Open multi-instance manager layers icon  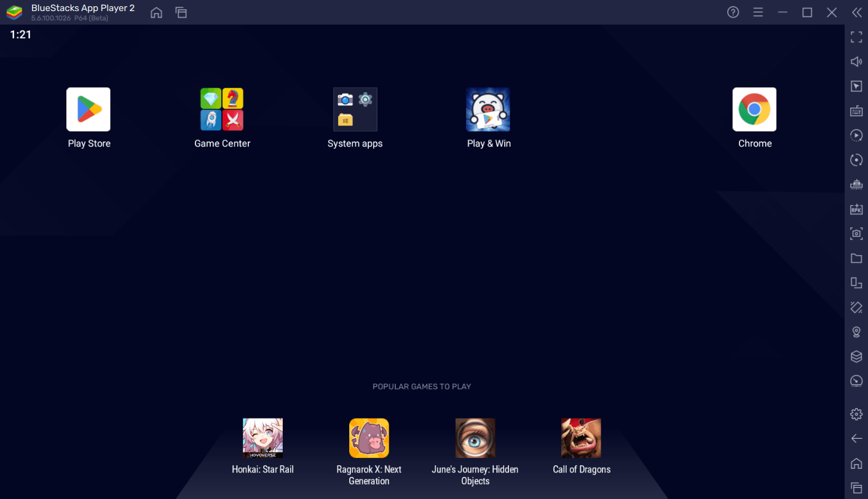pyautogui.click(x=856, y=356)
